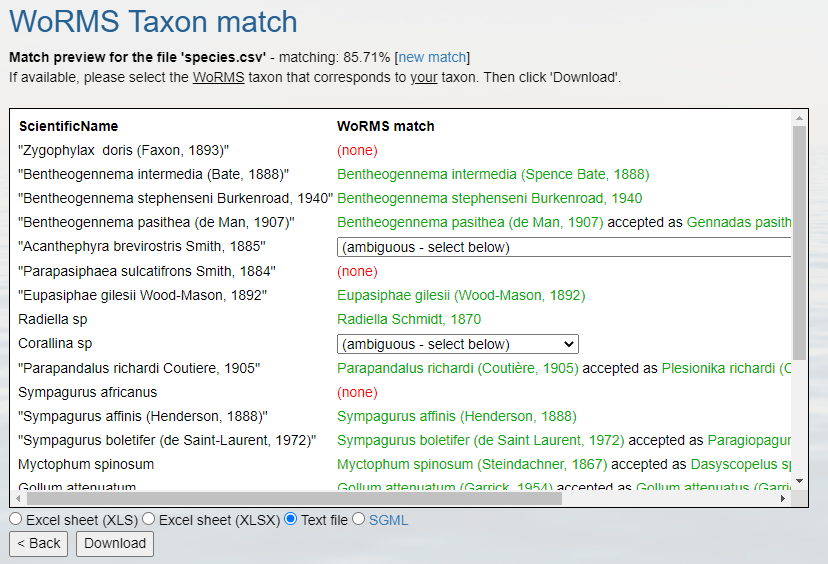Click the new match link
828x564 pixels.
coord(432,57)
